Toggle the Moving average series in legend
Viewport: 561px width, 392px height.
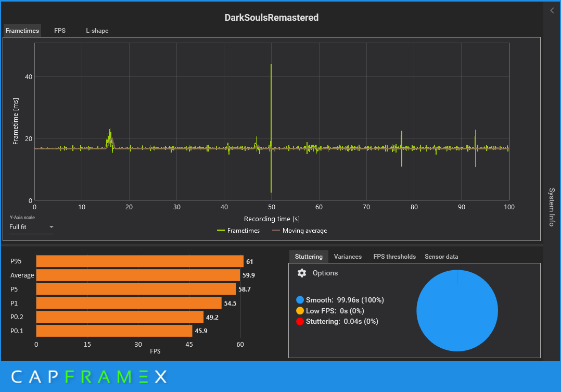[299, 231]
